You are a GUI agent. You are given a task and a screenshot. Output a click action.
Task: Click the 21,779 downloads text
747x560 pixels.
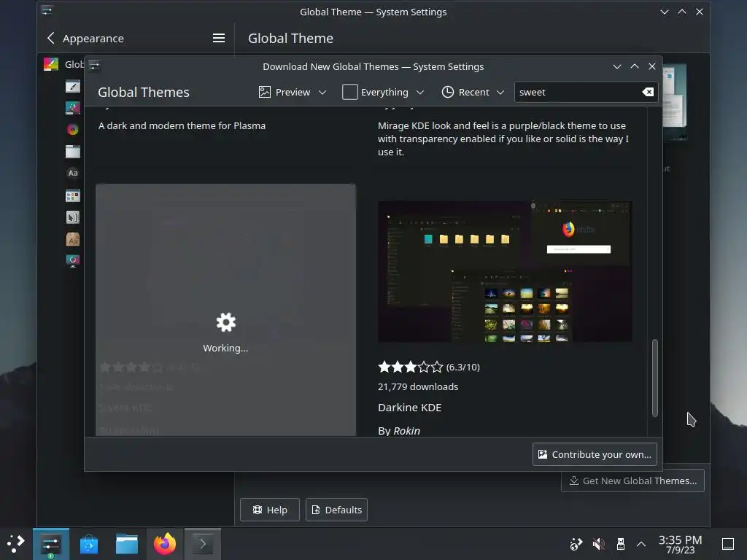[x=418, y=386]
